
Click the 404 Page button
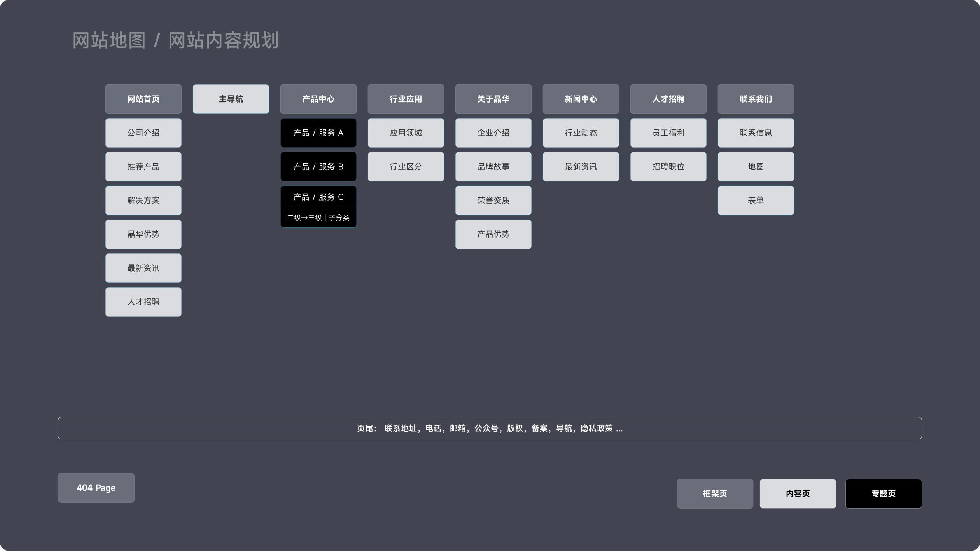(x=96, y=488)
